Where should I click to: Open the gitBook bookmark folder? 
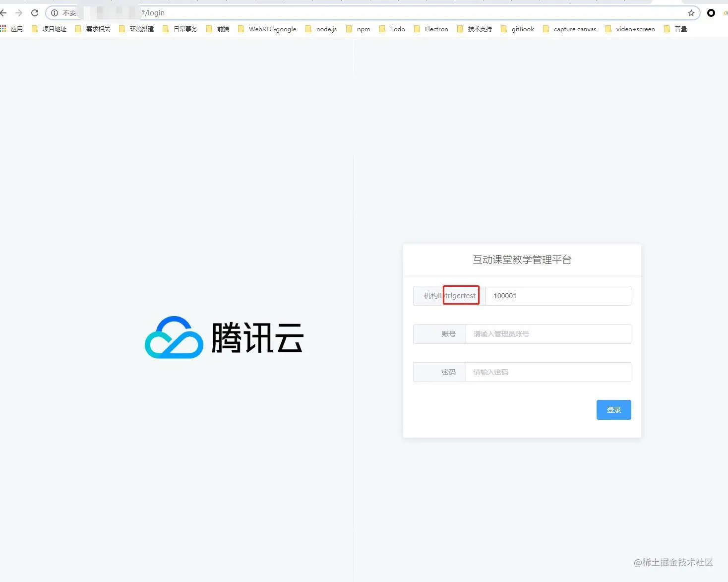[x=518, y=29]
